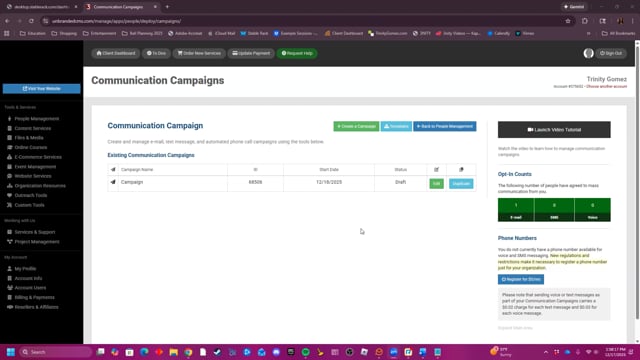The image size is (640, 360).
Task: Open E-Commerce Services sidebar item
Action: [x=38, y=157]
